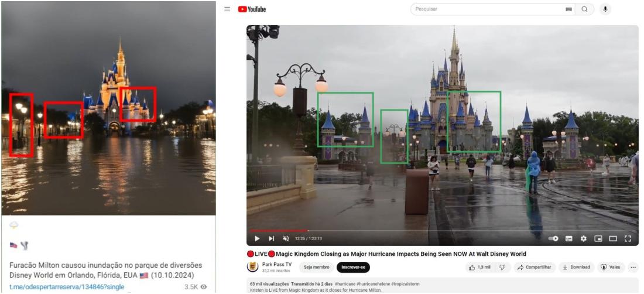Click the Seja membro button
644x294 pixels.
[316, 267]
